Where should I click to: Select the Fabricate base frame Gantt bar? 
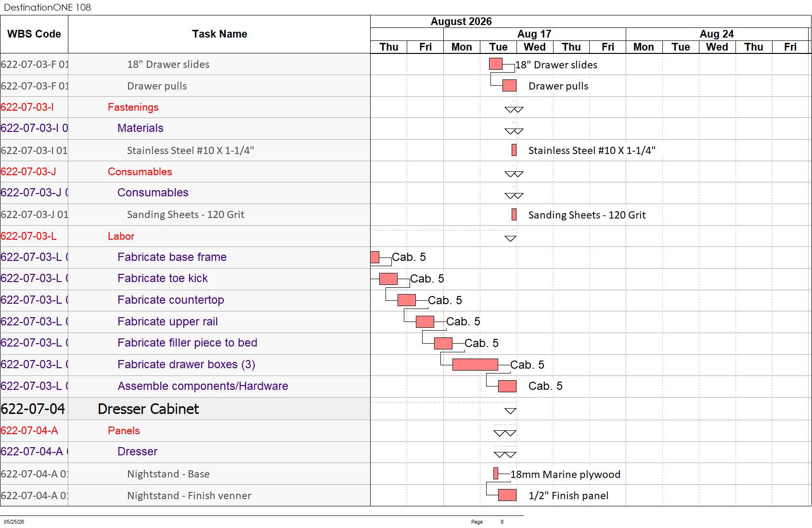(x=375, y=257)
